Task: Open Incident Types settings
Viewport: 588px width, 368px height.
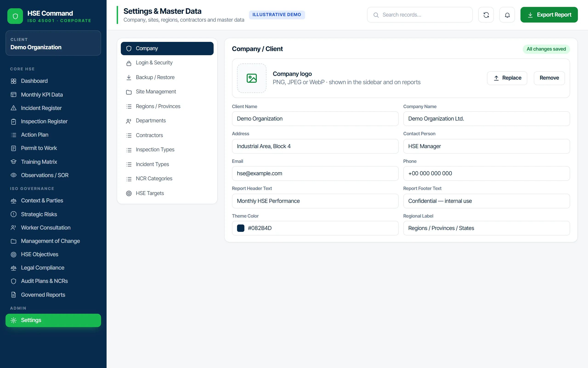Action: pyautogui.click(x=167, y=164)
